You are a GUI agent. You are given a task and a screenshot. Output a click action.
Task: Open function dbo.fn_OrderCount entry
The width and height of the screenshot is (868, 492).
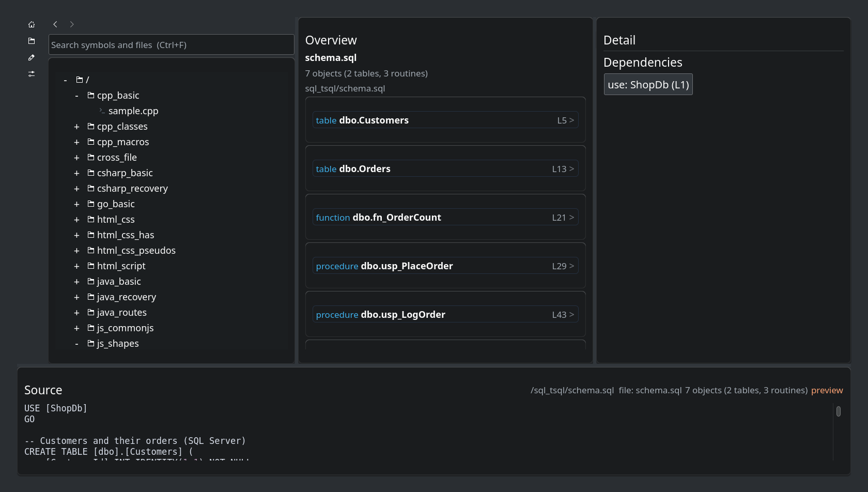[x=445, y=217]
